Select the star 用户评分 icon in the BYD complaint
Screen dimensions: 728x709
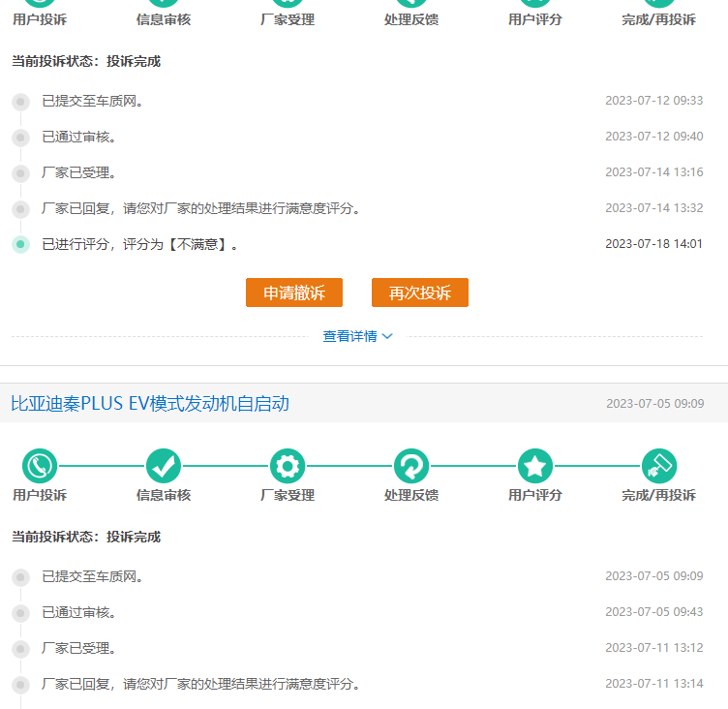(535, 466)
